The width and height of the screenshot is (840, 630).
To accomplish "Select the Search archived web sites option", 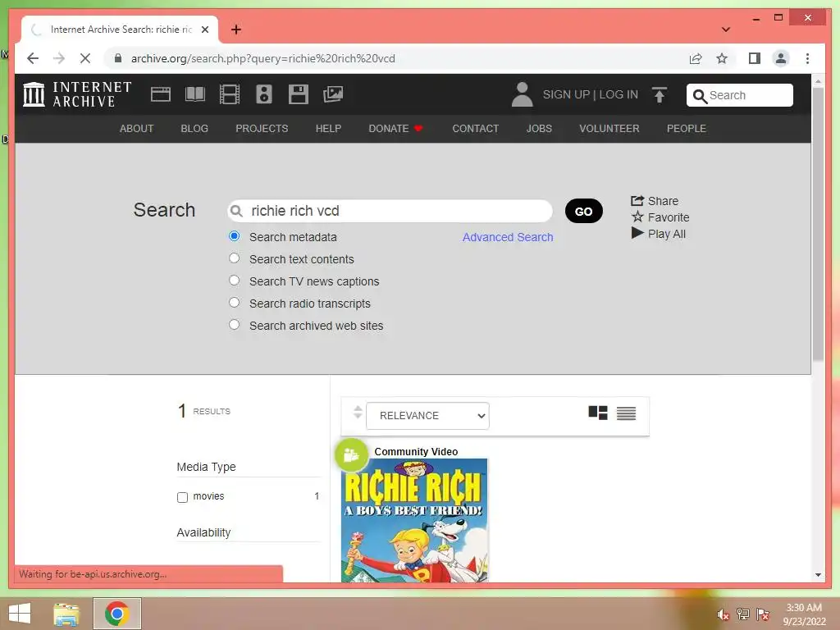I will click(234, 325).
